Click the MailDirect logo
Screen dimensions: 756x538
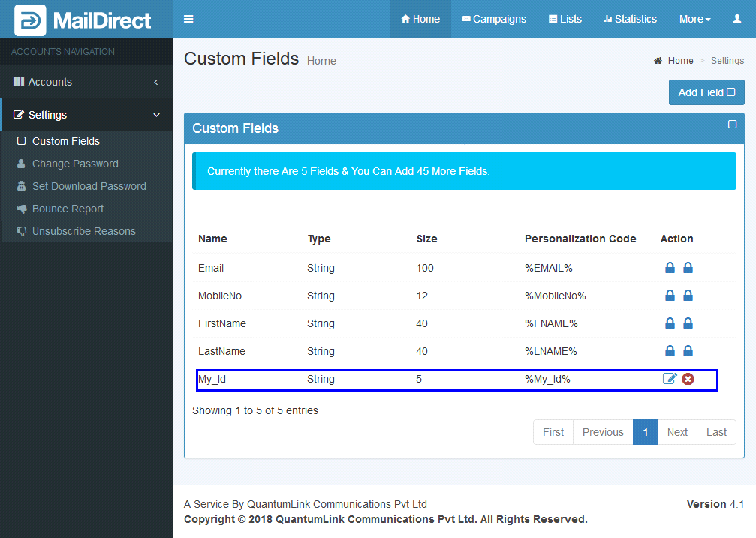pos(83,20)
